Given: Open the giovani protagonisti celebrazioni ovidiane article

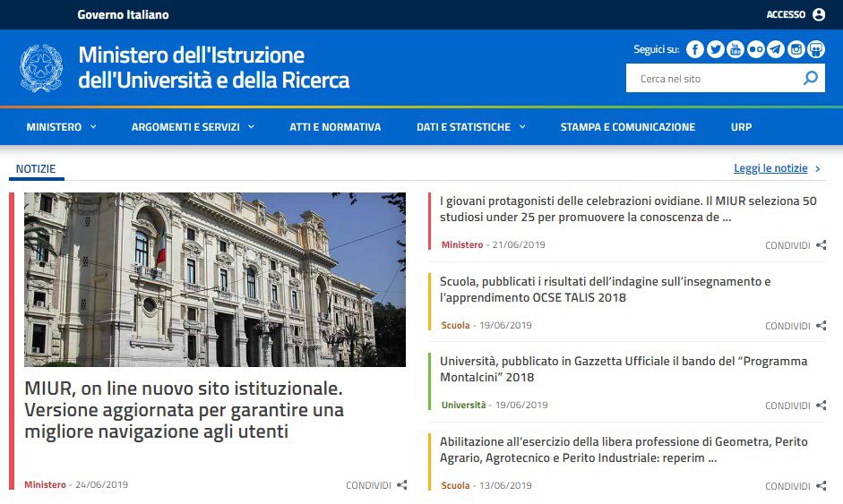Looking at the screenshot, I should click(628, 209).
